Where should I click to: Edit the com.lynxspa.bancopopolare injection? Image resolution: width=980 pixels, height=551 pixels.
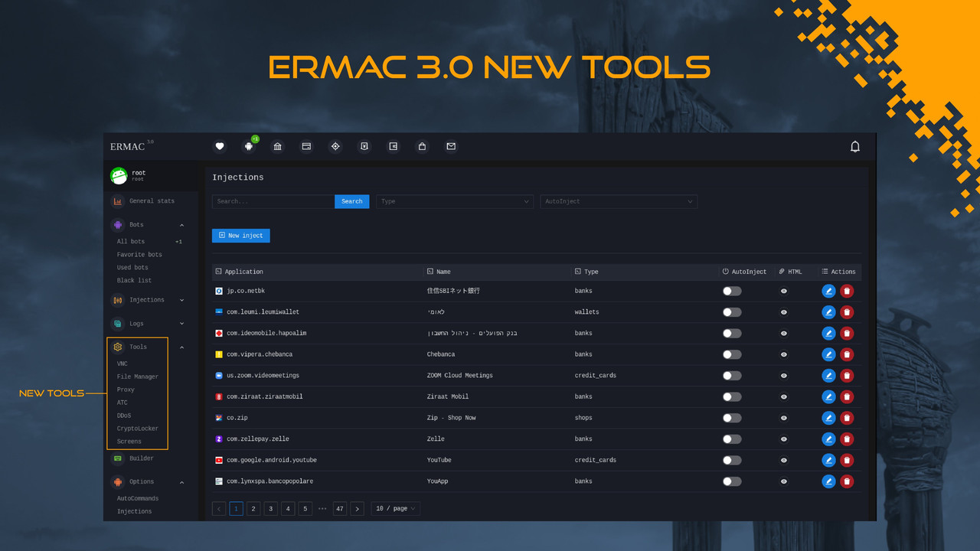tap(828, 481)
